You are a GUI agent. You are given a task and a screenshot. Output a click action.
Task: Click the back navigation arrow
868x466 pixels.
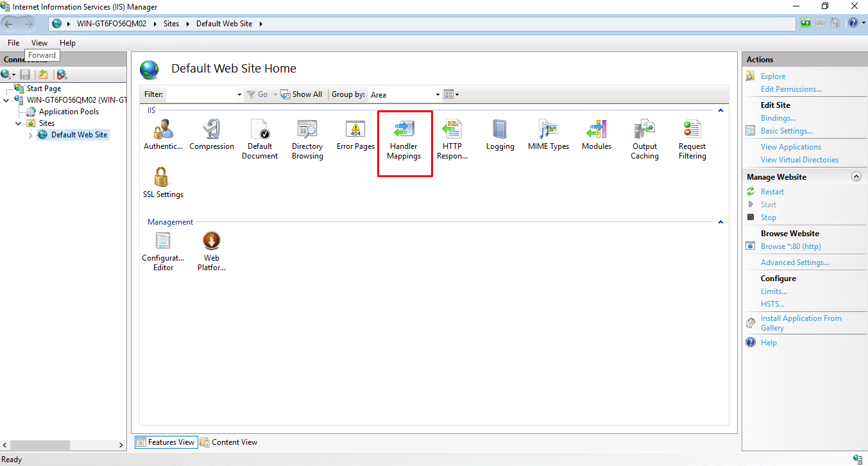tap(9, 24)
